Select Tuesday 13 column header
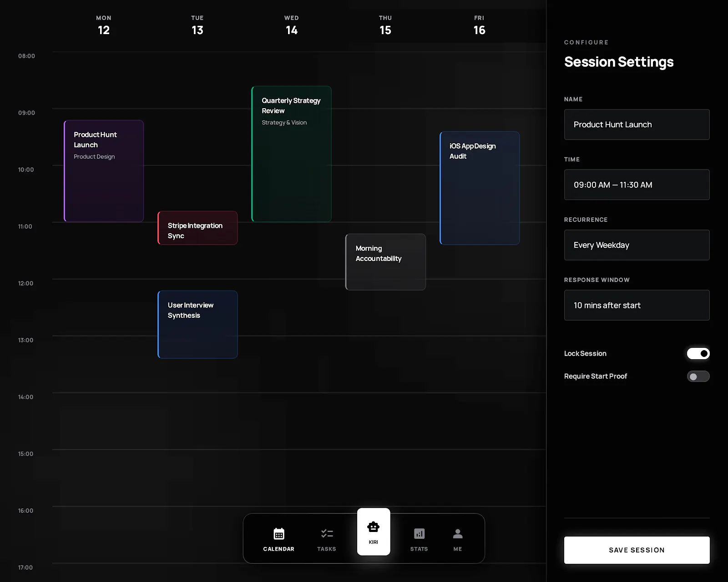 (x=197, y=25)
